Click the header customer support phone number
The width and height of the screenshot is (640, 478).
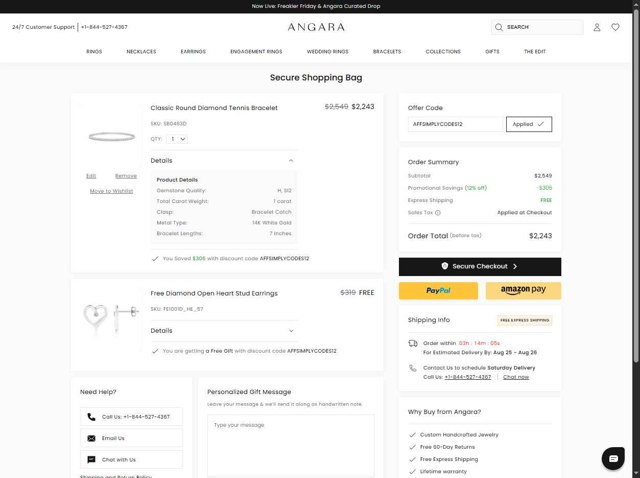pos(104,27)
